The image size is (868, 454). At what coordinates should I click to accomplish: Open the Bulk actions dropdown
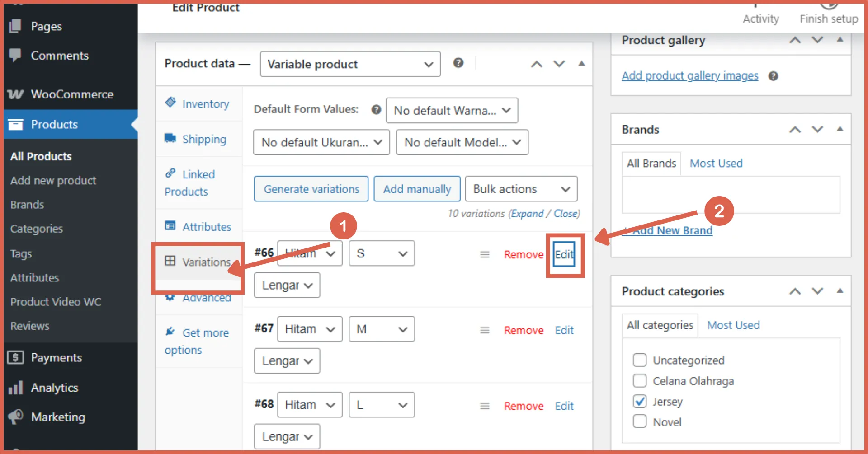[x=521, y=189]
